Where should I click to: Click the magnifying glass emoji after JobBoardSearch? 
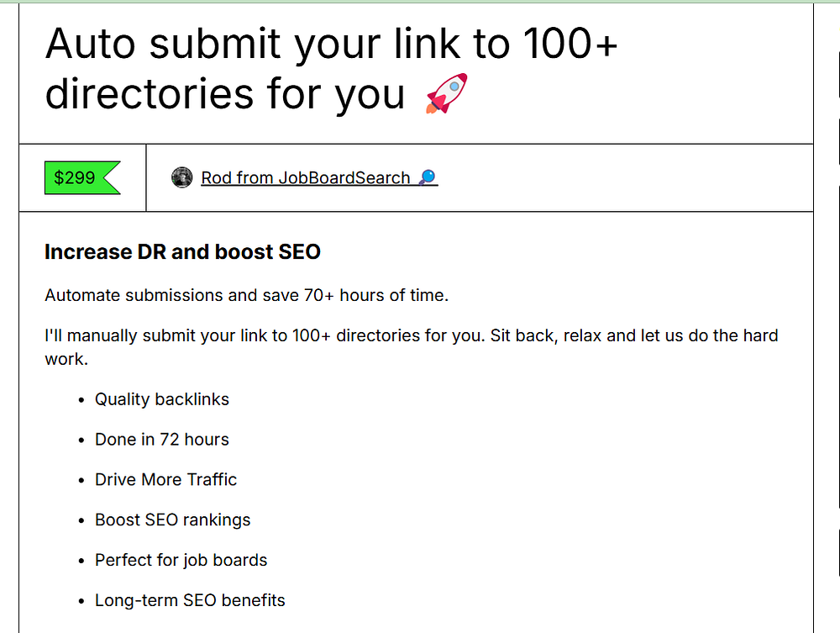point(428,177)
